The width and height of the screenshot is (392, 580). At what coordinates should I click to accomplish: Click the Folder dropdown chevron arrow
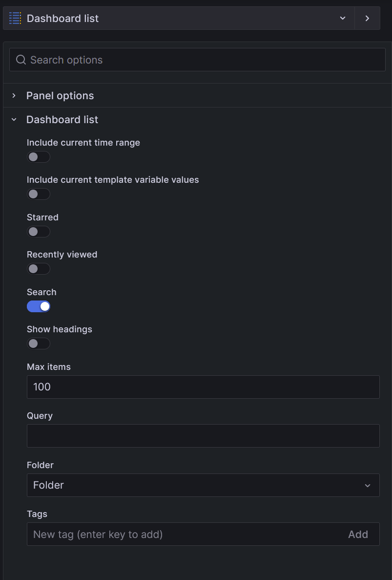[368, 485]
